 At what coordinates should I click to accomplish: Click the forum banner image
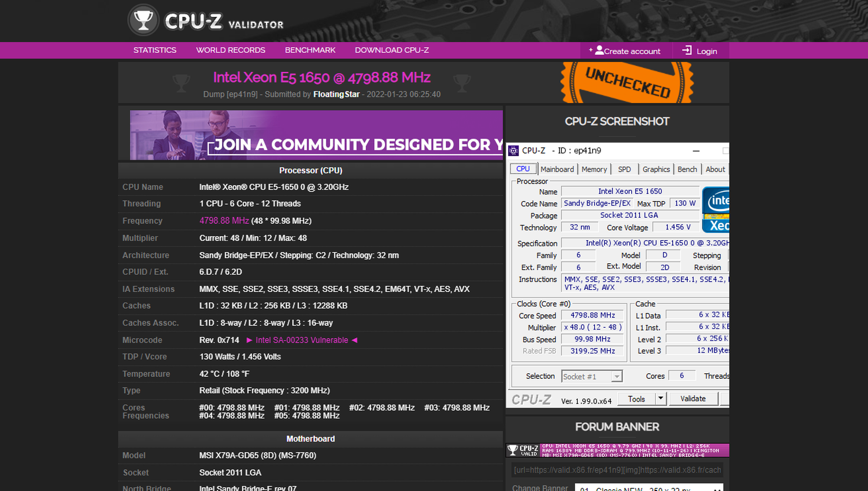(x=617, y=450)
